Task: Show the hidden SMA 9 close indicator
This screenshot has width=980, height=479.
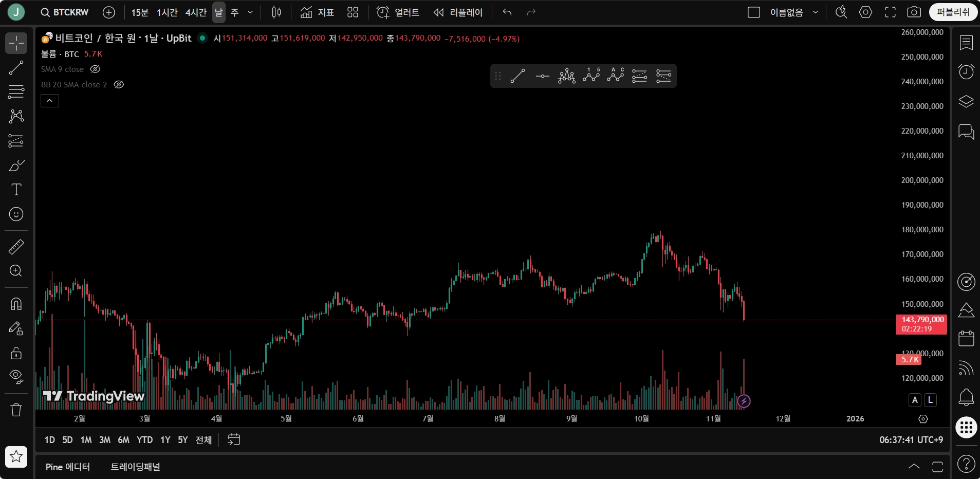Action: point(95,69)
